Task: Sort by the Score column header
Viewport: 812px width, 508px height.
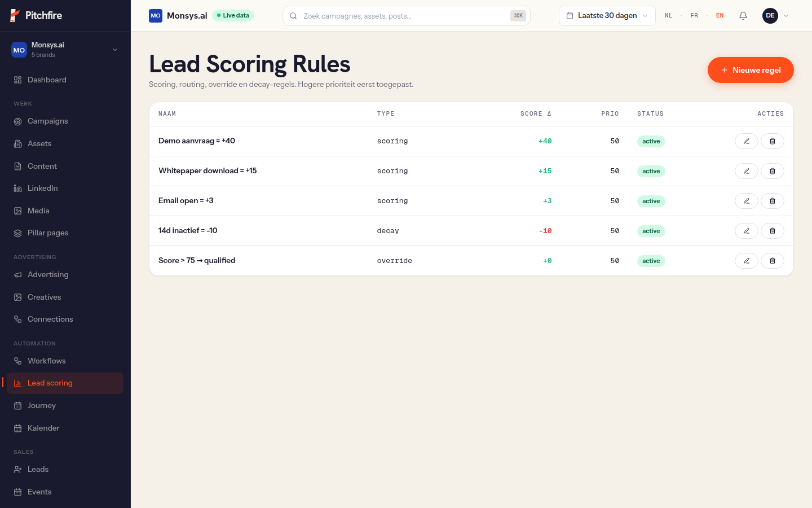Action: (x=536, y=114)
